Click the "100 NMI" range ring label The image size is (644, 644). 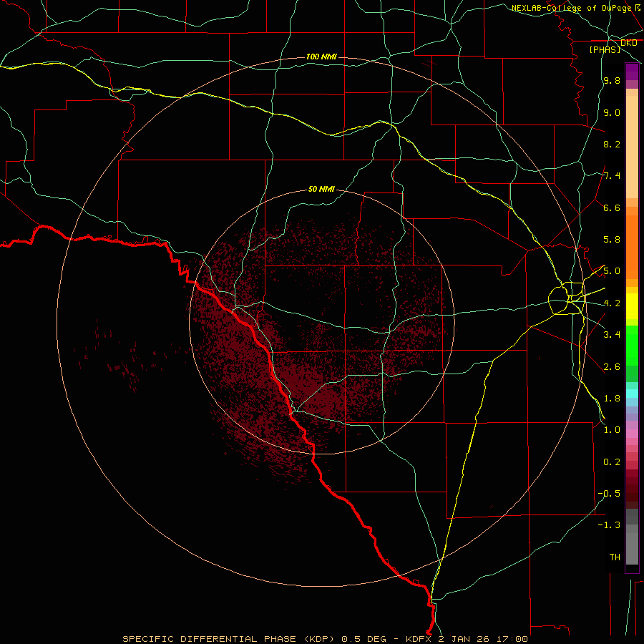(321, 57)
